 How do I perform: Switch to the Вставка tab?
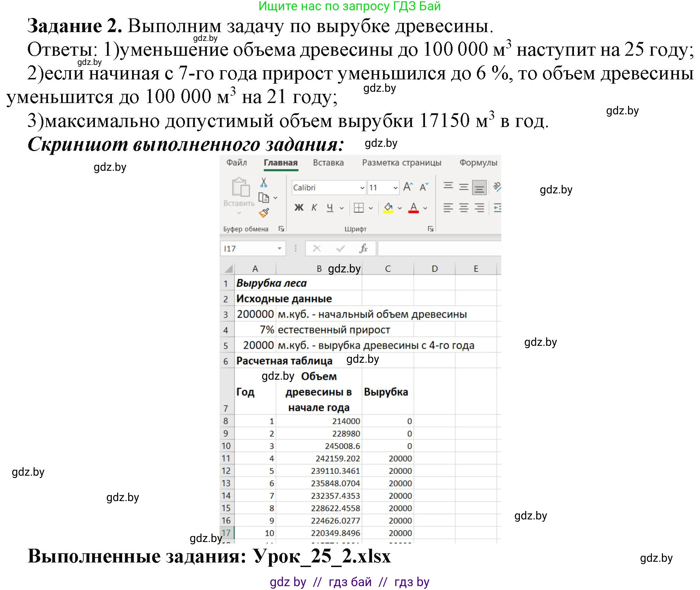click(x=328, y=162)
